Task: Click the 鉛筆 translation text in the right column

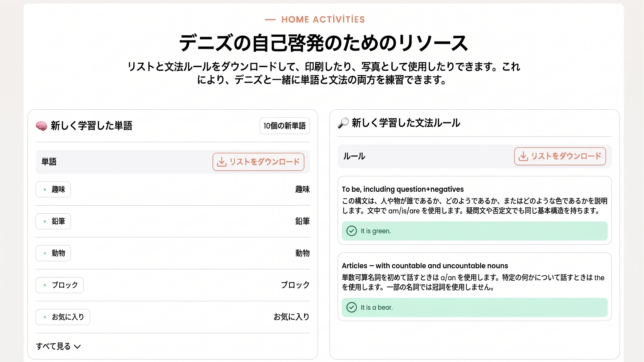Action: click(302, 221)
